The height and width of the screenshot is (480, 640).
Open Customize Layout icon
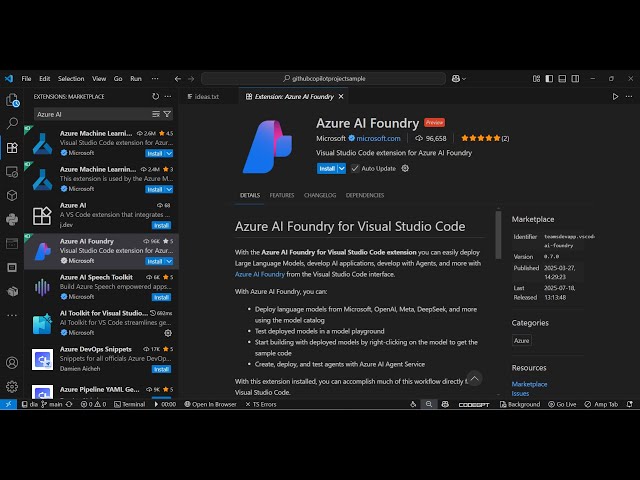(536, 78)
